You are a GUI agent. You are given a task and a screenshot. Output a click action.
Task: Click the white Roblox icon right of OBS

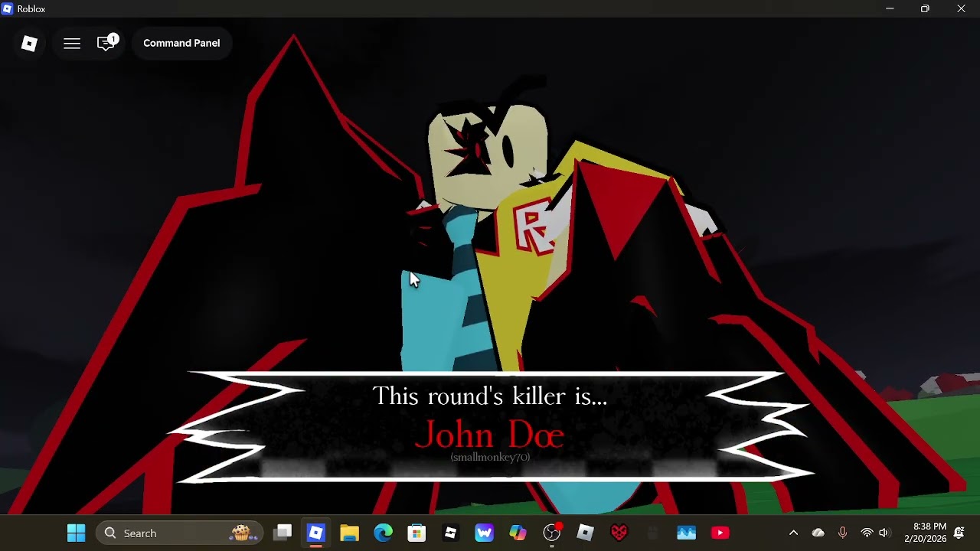[x=585, y=533]
